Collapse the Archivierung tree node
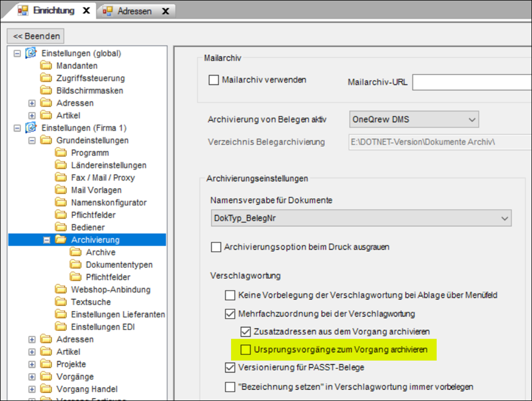Viewport: 532px width, 401px height. 47,240
